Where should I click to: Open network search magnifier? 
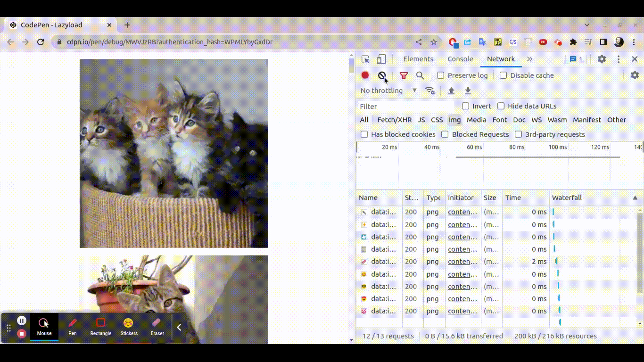click(420, 75)
